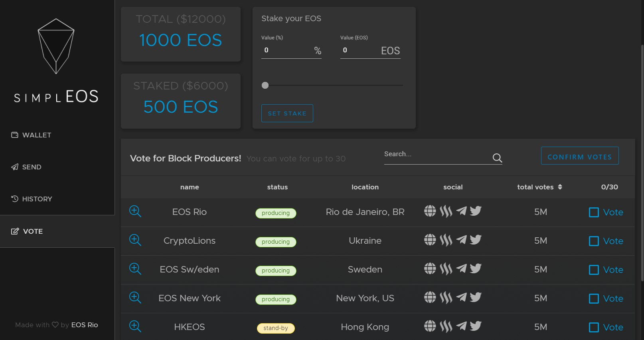Click the 'status' column header
Image resolution: width=644 pixels, height=340 pixels.
click(x=277, y=187)
